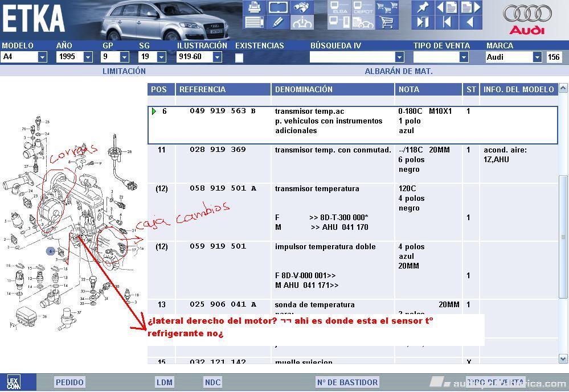The image size is (569, 392).
Task: Click the ST column header
Action: pyautogui.click(x=471, y=89)
